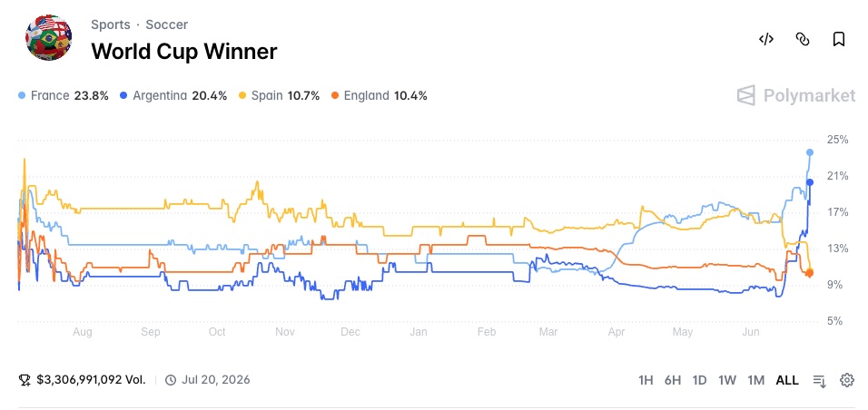Image resolution: width=868 pixels, height=410 pixels.
Task: Click the sort lines icon
Action: tap(820, 381)
